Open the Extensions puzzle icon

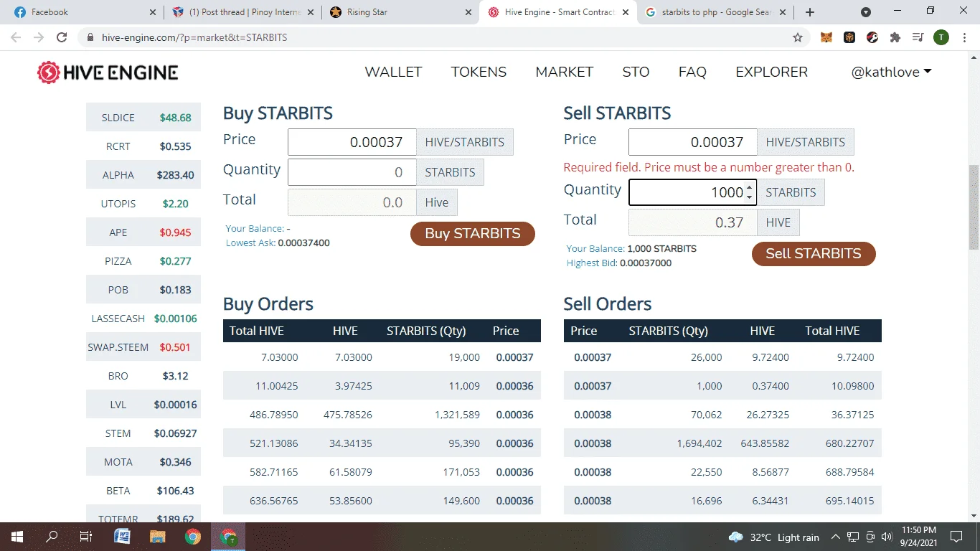(x=895, y=37)
